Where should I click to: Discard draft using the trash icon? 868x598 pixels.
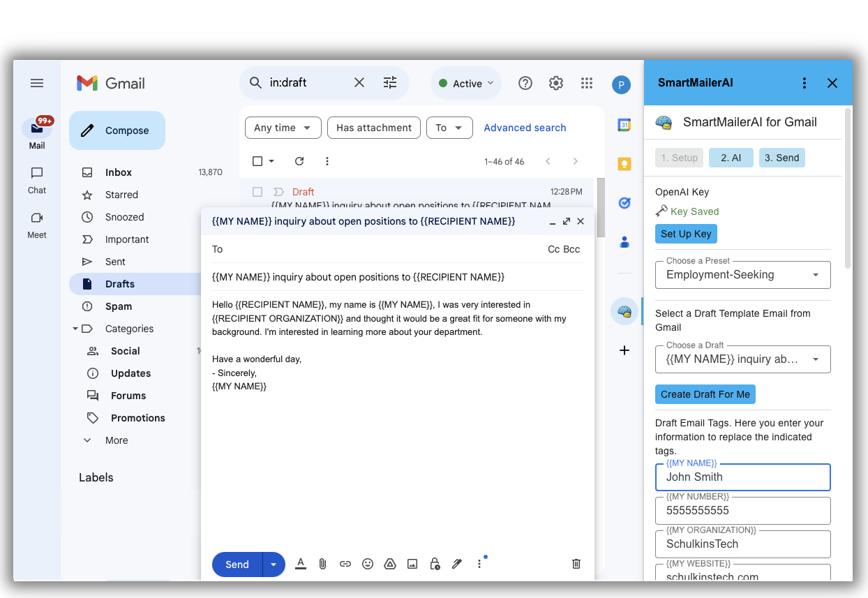point(576,564)
